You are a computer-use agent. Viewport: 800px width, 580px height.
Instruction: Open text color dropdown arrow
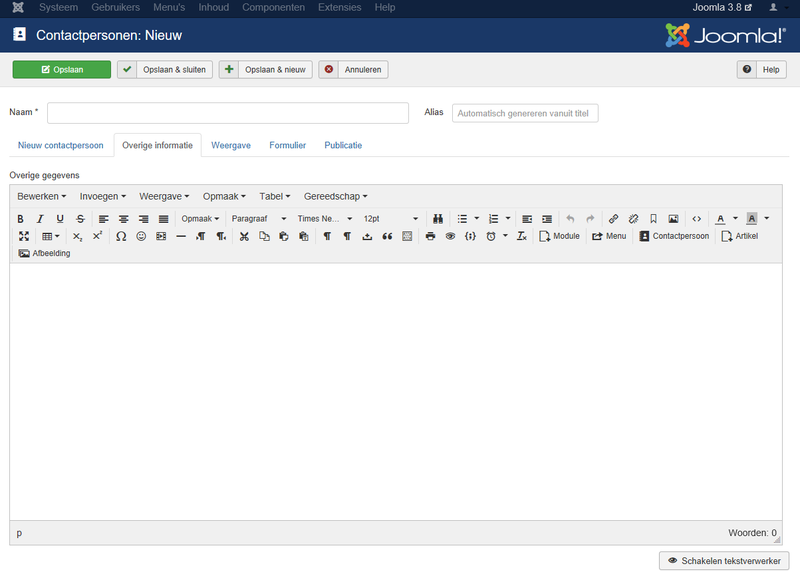click(x=735, y=218)
